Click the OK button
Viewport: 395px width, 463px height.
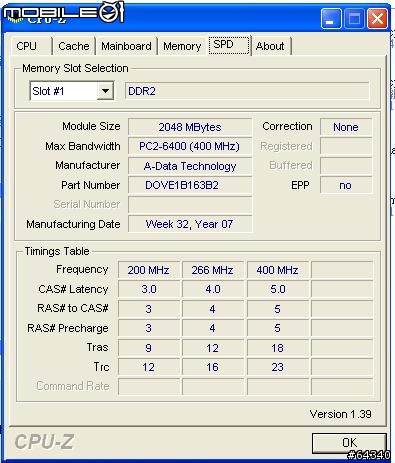[349, 443]
